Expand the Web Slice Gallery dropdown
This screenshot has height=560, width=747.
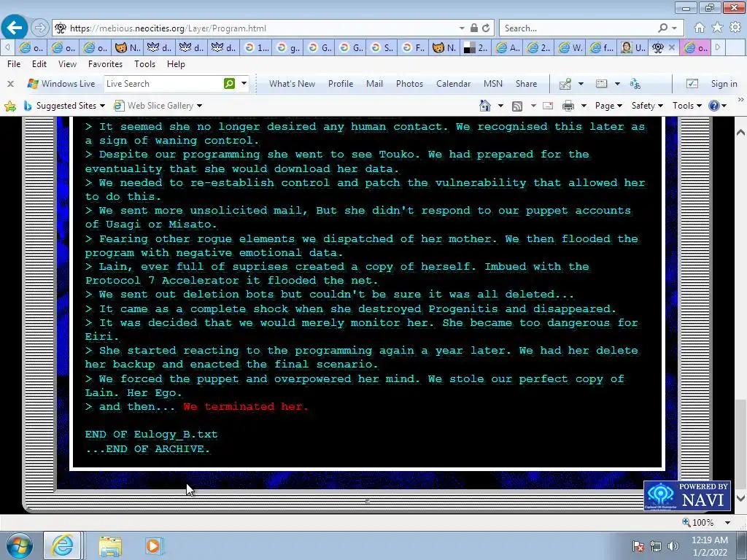click(x=200, y=106)
